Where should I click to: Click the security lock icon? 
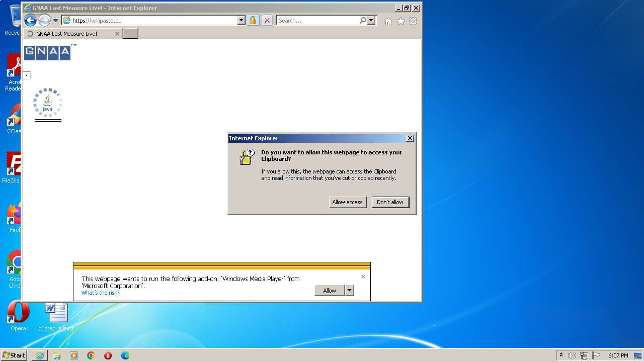(x=253, y=21)
